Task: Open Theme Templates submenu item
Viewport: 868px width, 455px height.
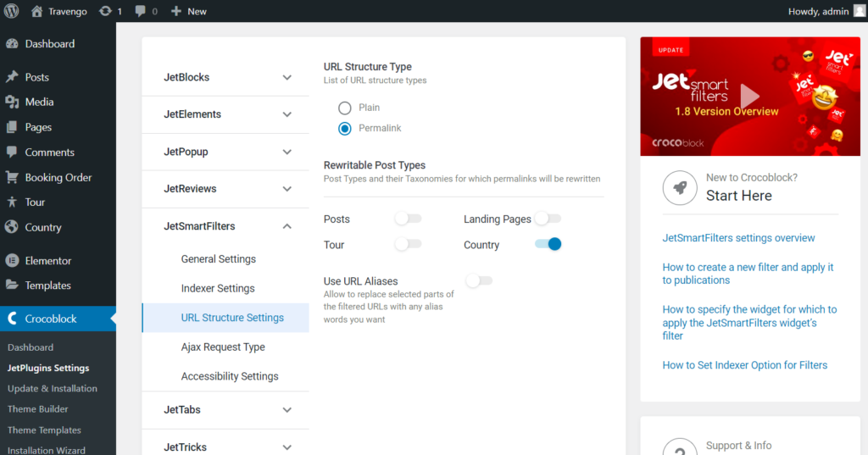Action: pyautogui.click(x=44, y=430)
